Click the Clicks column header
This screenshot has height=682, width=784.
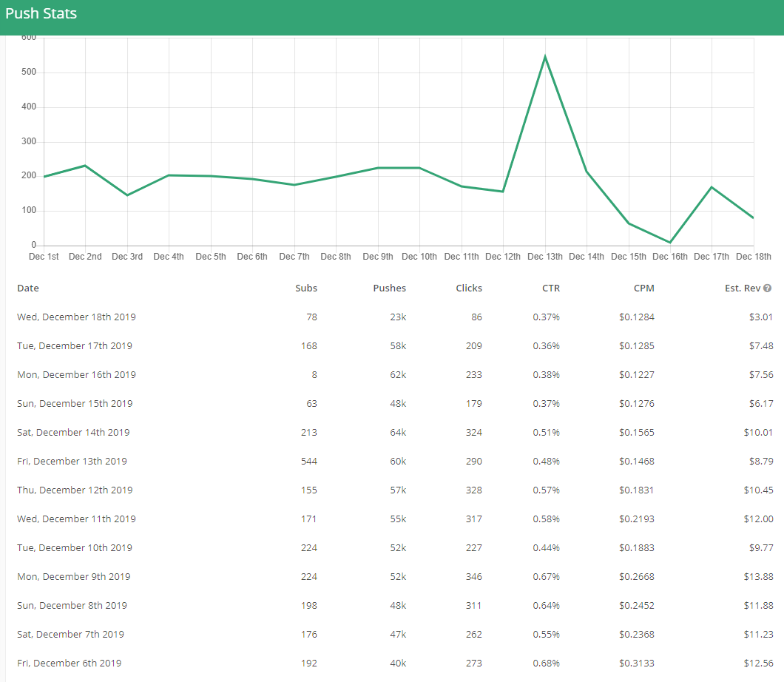coord(469,288)
